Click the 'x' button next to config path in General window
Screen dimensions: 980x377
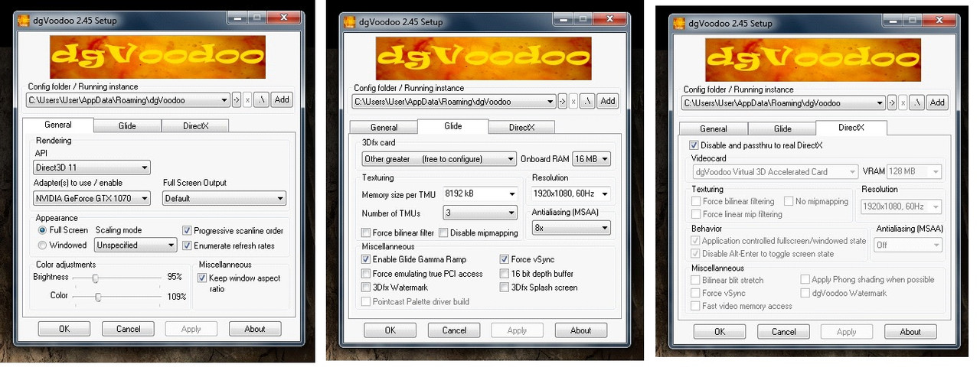[247, 99]
